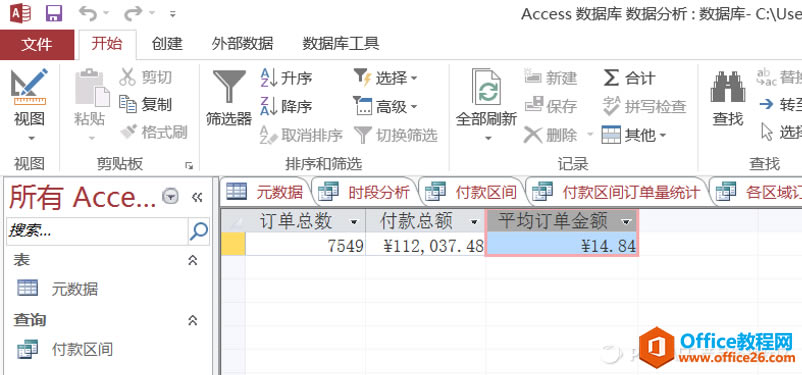
Task: Click the 粘贴 clipboard icon
Action: [92, 87]
